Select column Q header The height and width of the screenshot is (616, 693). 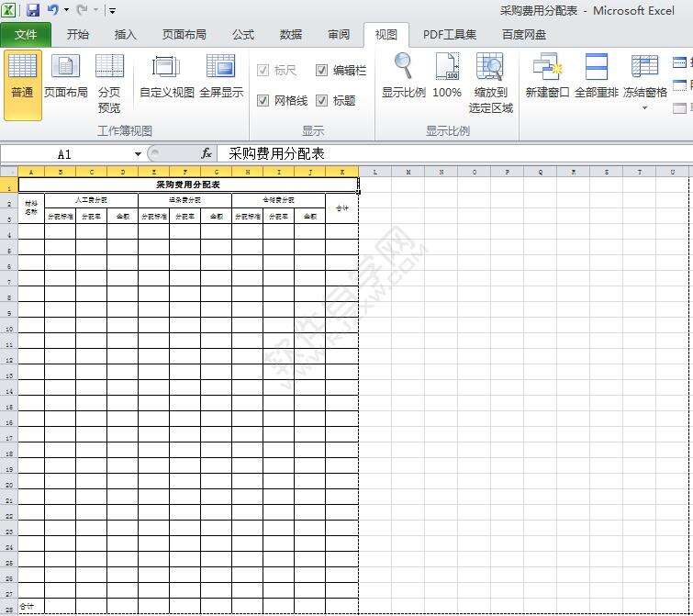pyautogui.click(x=540, y=172)
